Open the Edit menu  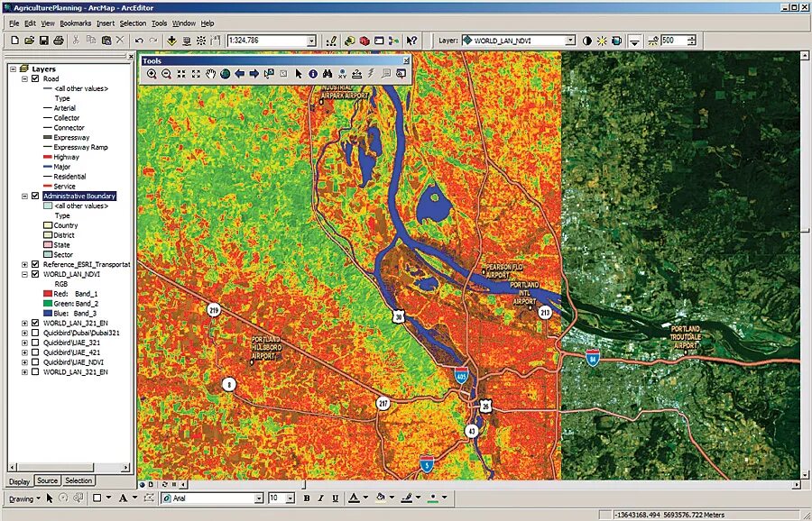pyautogui.click(x=30, y=23)
